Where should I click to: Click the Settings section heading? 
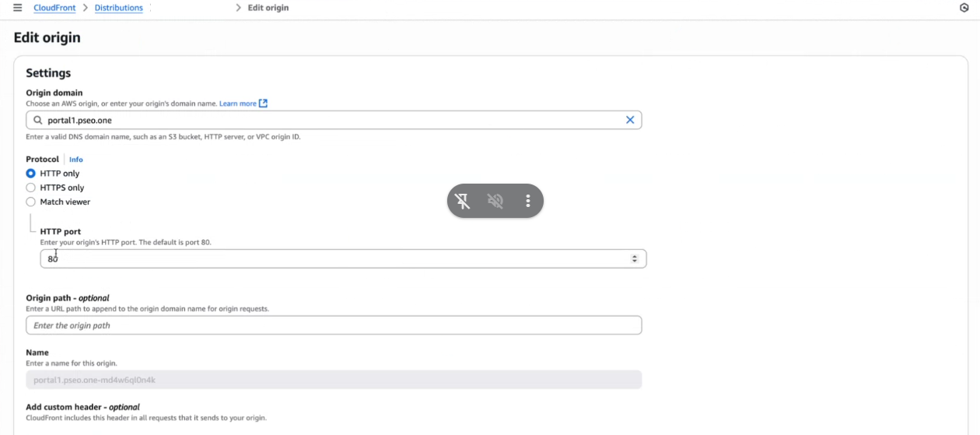[x=48, y=73]
